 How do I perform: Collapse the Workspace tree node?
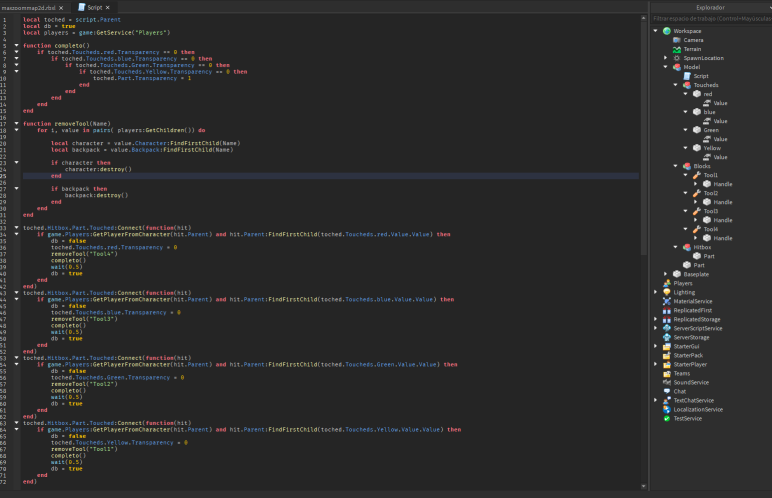(x=656, y=31)
